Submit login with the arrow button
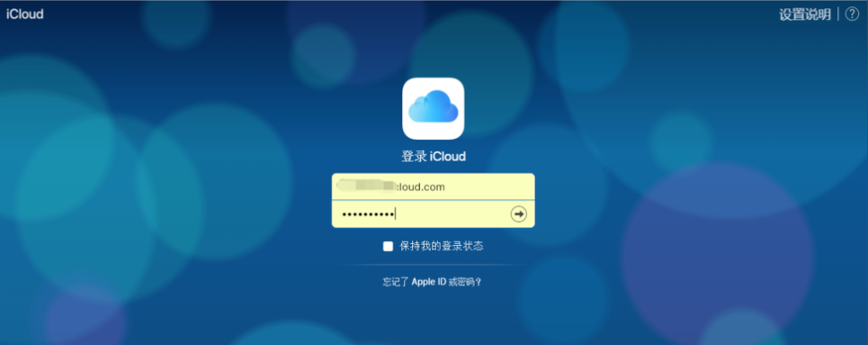Image resolution: width=868 pixels, height=345 pixels. (519, 214)
